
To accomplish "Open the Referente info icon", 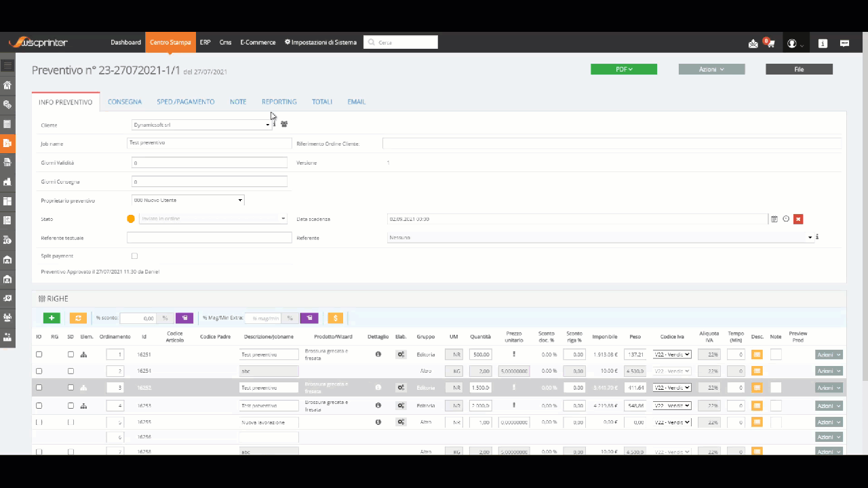I will pos(817,237).
